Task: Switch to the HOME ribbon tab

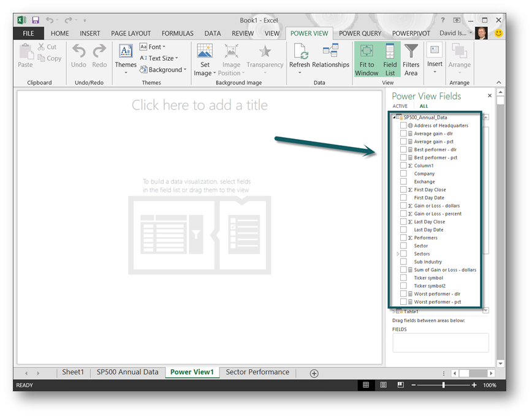Action: click(59, 33)
